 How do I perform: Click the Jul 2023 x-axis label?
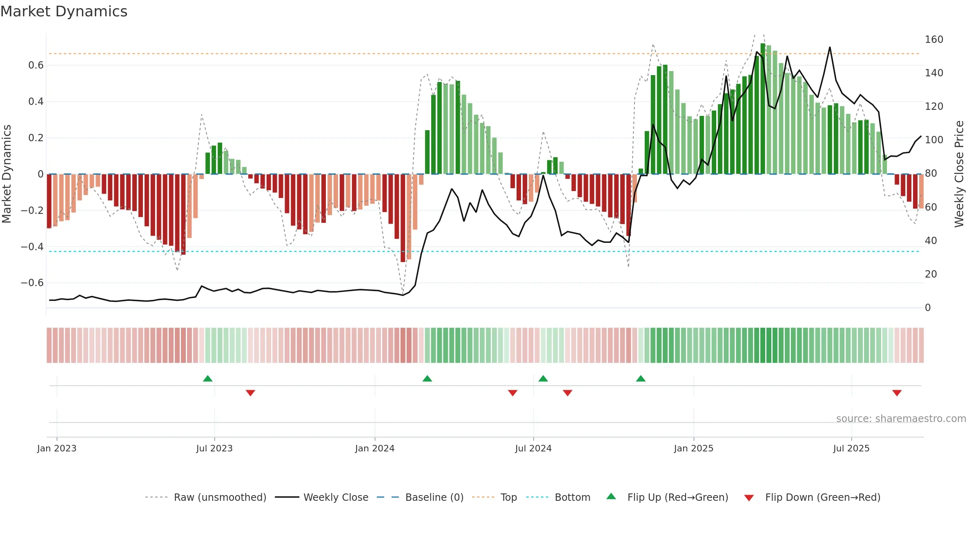click(214, 448)
